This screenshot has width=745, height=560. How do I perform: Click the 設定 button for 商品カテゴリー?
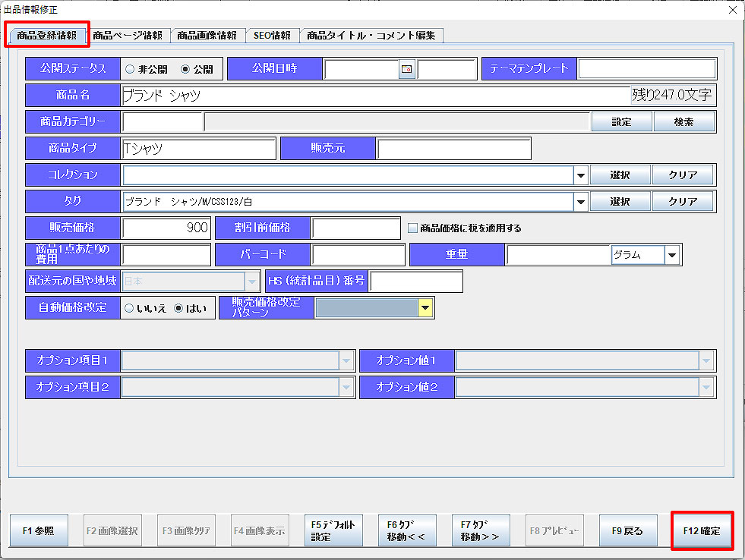click(x=621, y=121)
